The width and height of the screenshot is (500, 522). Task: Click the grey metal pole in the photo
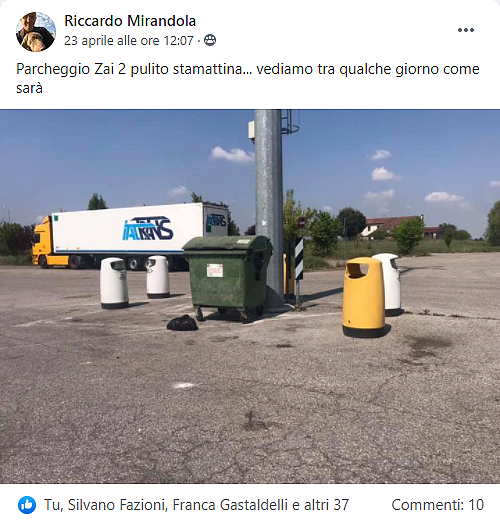pyautogui.click(x=269, y=207)
